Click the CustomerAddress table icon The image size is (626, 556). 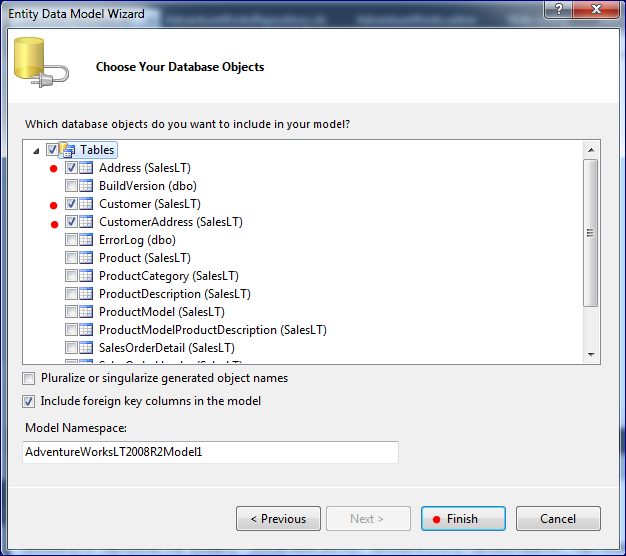coord(86,222)
